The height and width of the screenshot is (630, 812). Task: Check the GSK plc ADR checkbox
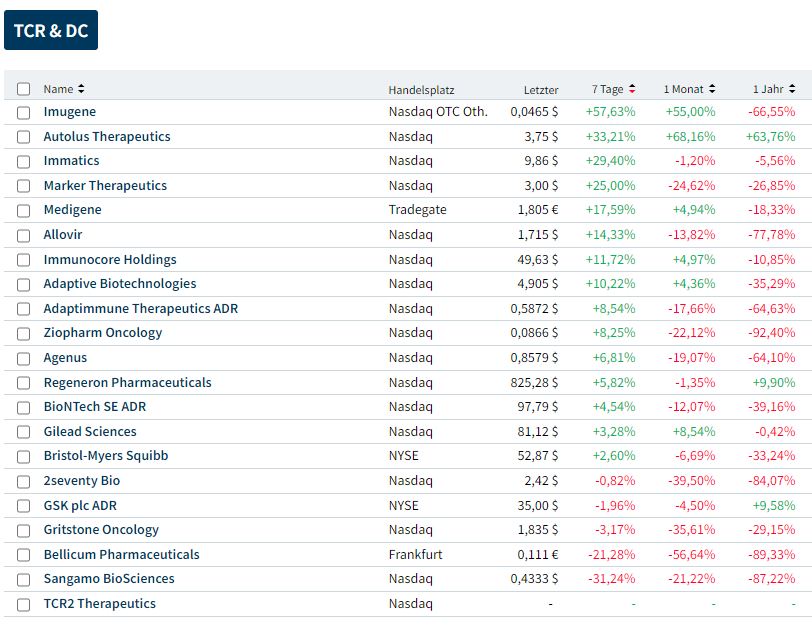click(x=24, y=505)
